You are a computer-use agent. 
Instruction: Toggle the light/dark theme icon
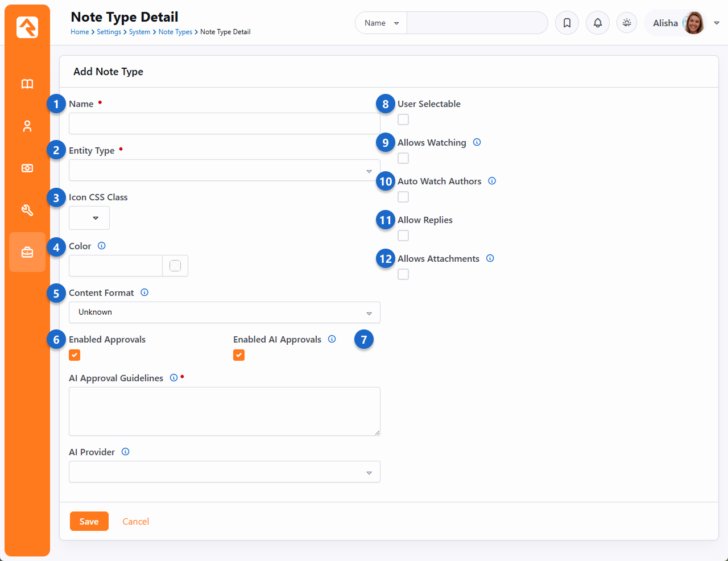627,23
